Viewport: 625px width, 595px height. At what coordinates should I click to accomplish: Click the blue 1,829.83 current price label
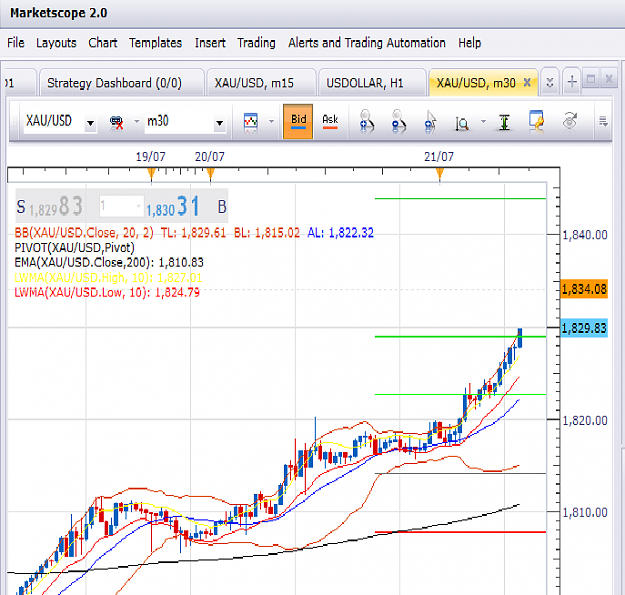(584, 328)
